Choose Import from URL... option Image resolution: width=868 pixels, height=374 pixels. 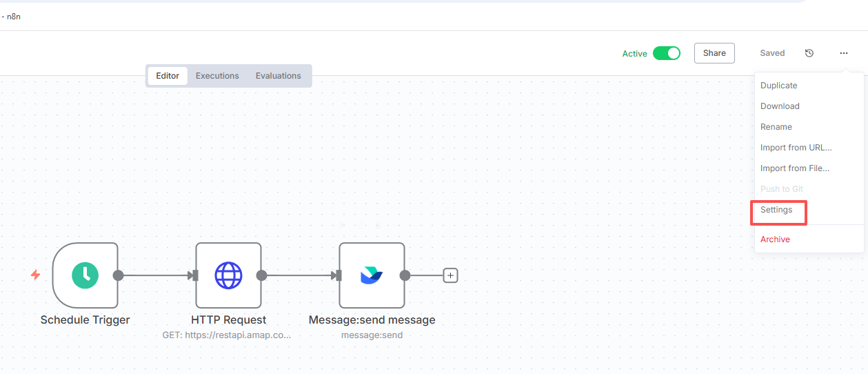796,148
